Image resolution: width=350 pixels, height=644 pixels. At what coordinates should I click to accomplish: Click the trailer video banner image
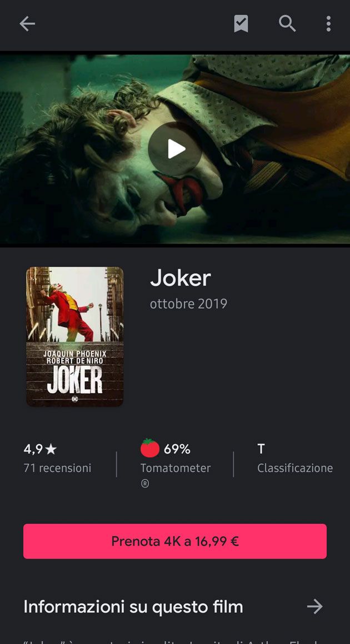coord(175,149)
